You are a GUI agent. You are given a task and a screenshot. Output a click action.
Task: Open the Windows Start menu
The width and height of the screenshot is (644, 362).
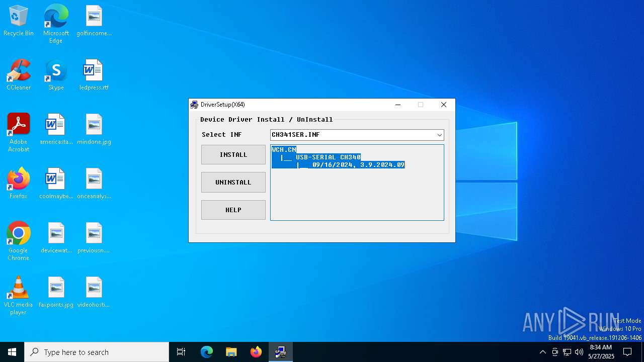coord(12,352)
